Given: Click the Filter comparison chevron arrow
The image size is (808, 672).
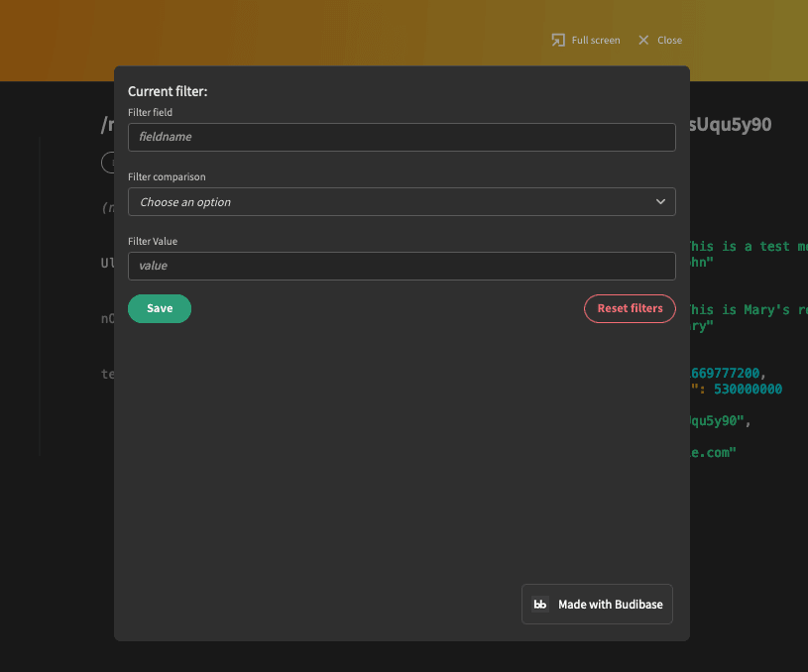Looking at the screenshot, I should point(660,201).
